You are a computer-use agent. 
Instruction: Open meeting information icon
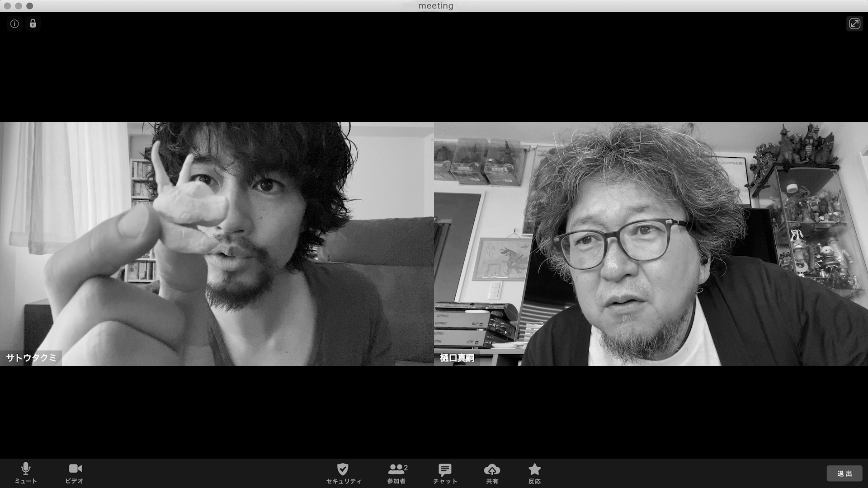tap(14, 23)
